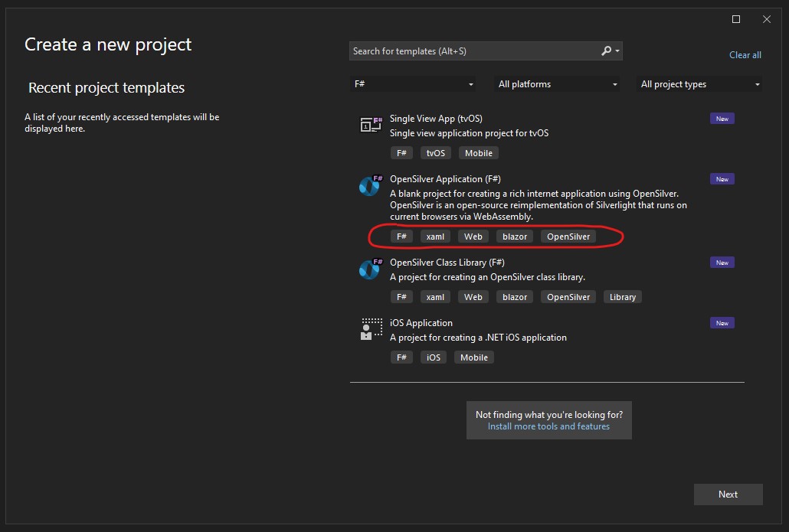This screenshot has width=789, height=532.
Task: Click the Mobile tag under iOS Application
Action: point(473,357)
